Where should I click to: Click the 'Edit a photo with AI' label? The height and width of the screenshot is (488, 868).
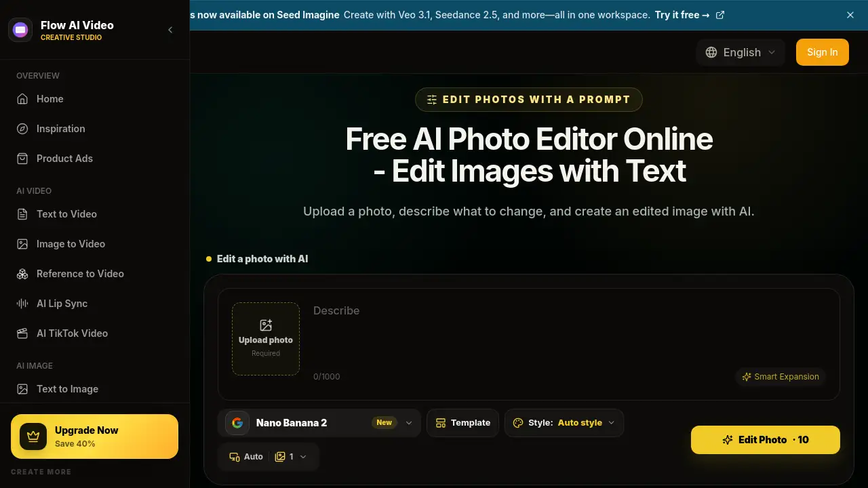tap(262, 259)
